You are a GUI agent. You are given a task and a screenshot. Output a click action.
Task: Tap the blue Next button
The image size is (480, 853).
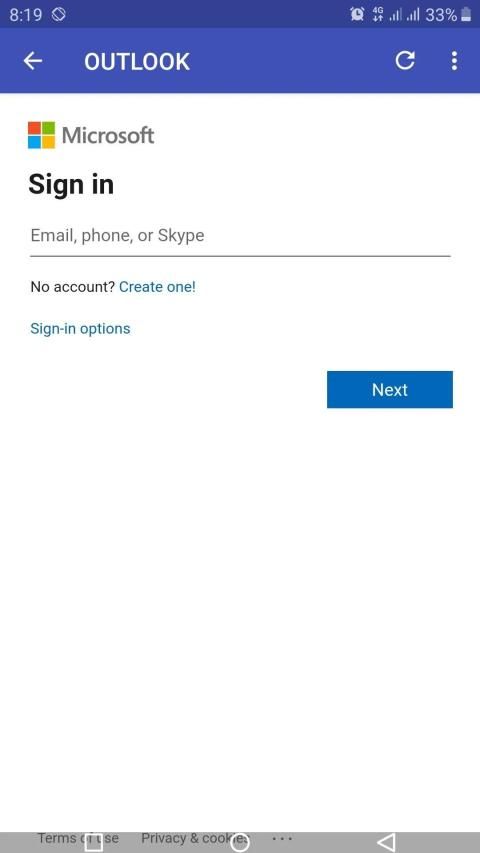(x=390, y=390)
